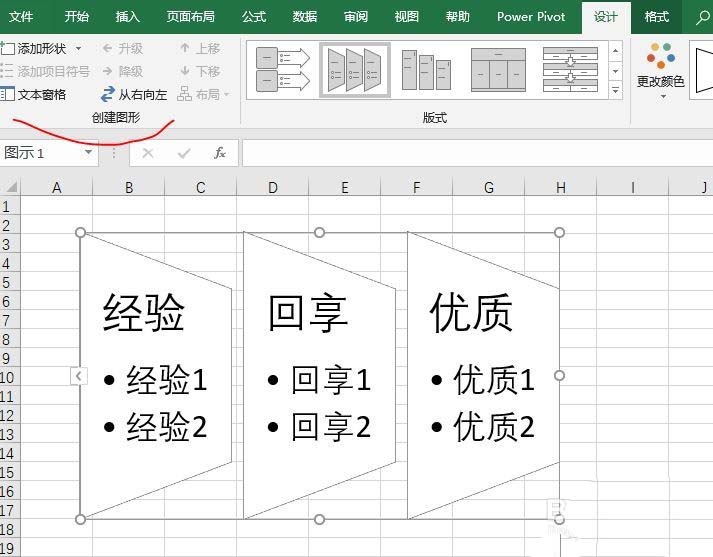
Task: Toggle Right to Left (从右向左)
Action: coord(134,95)
